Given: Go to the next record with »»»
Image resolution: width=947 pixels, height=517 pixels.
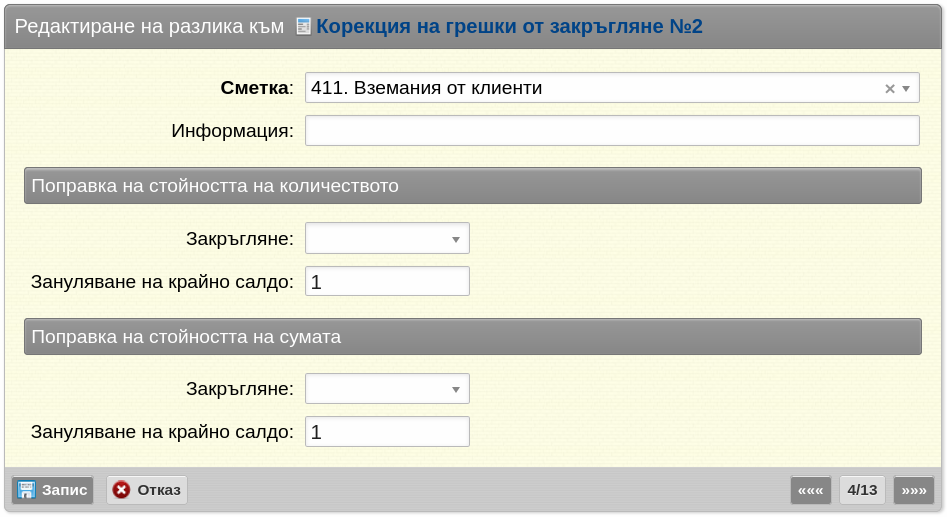Looking at the screenshot, I should tap(914, 490).
